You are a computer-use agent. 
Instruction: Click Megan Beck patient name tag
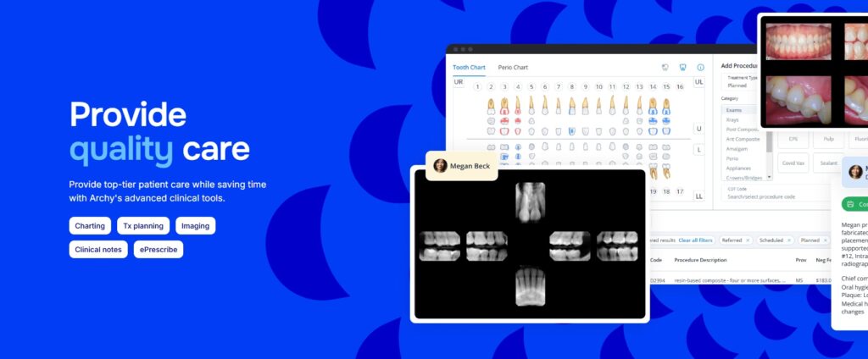point(462,166)
